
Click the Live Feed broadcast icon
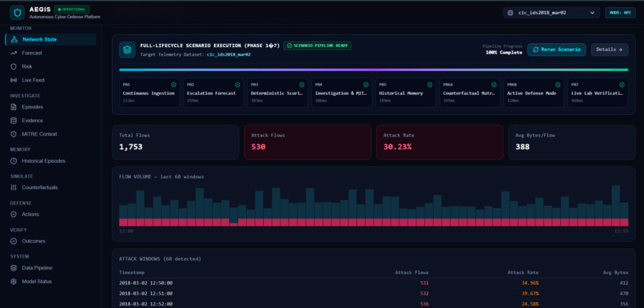click(14, 80)
